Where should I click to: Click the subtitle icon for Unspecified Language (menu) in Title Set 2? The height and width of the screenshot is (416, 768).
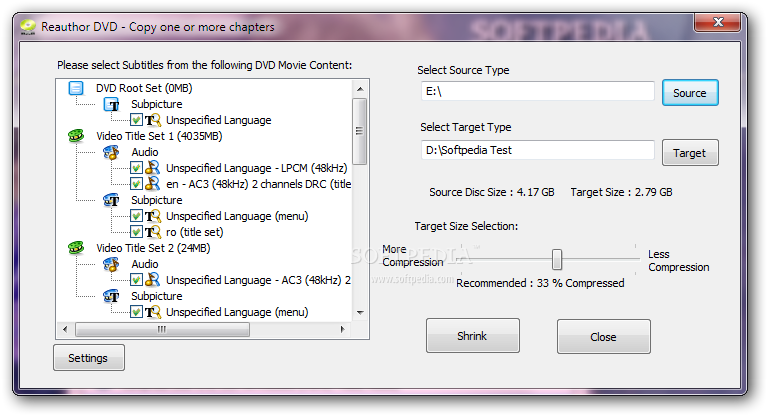click(x=153, y=312)
